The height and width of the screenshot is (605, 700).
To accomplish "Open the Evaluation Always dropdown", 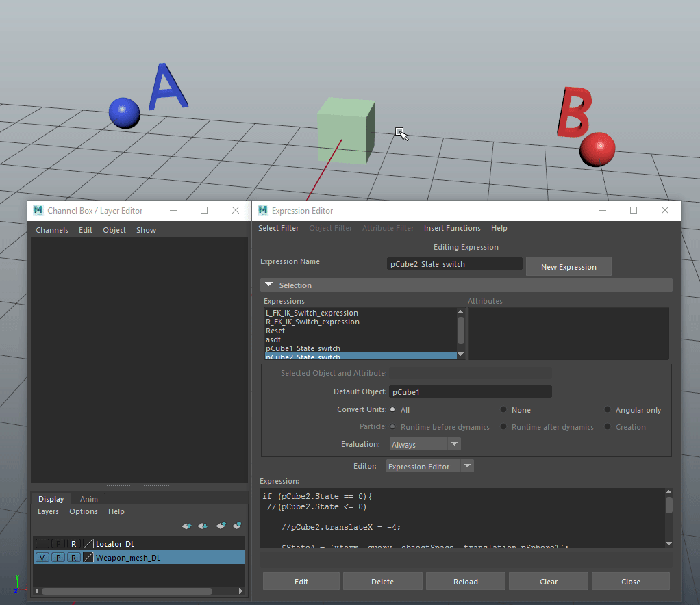I will (x=453, y=443).
